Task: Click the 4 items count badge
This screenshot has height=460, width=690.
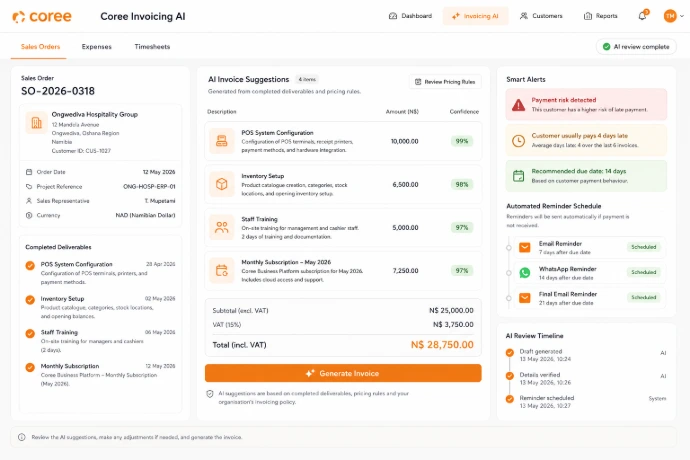Action: 307,79
